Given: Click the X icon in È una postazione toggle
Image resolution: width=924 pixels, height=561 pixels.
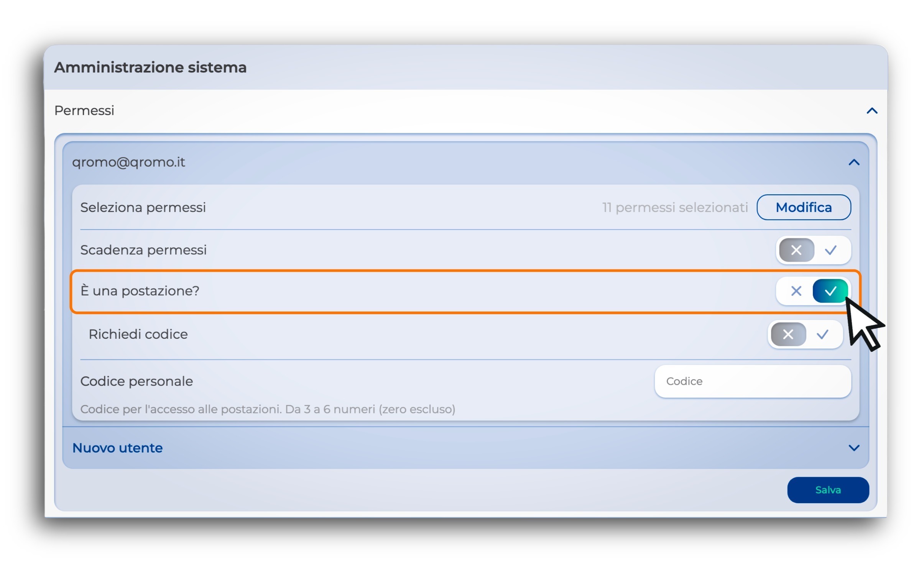Looking at the screenshot, I should point(796,291).
